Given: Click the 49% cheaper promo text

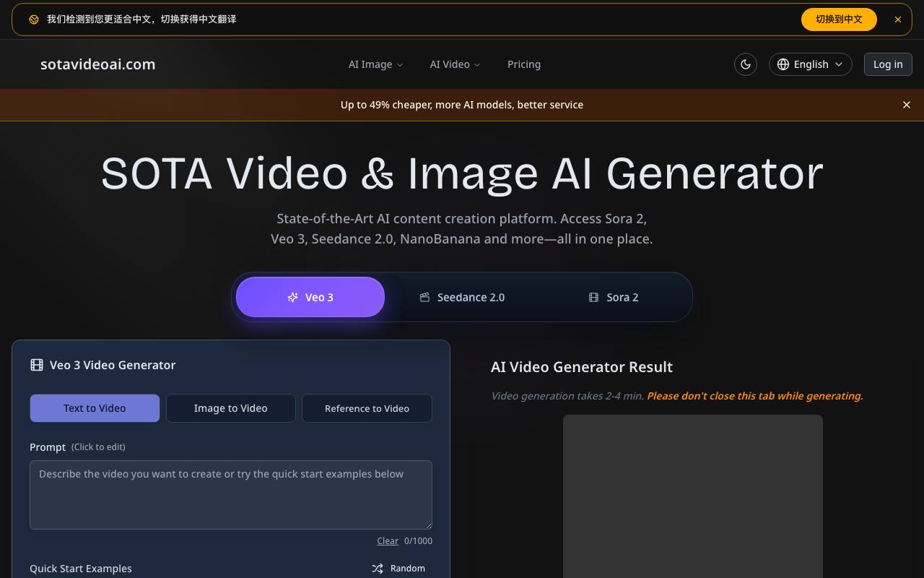Looking at the screenshot, I should point(462,105).
